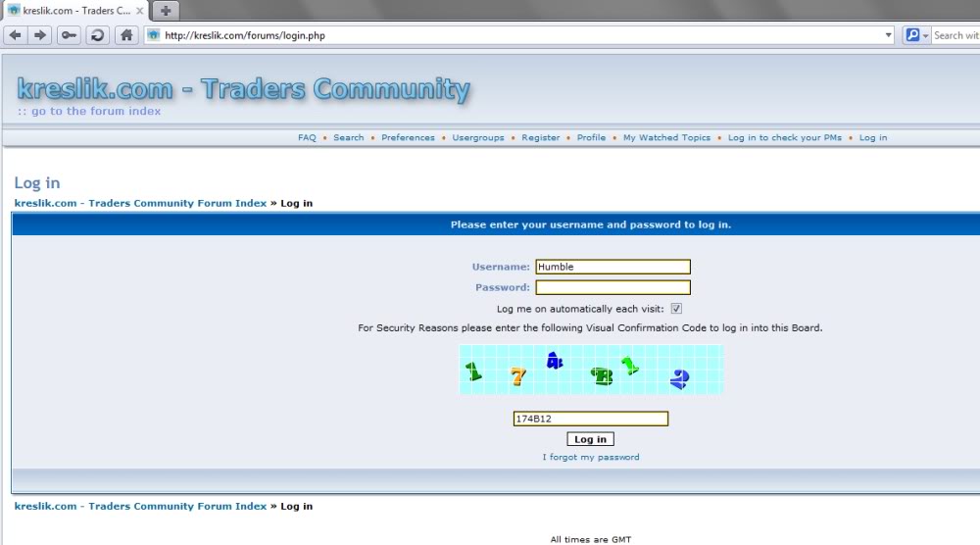980x545 pixels.
Task: Open the search engine selector dropdown
Action: [x=917, y=35]
